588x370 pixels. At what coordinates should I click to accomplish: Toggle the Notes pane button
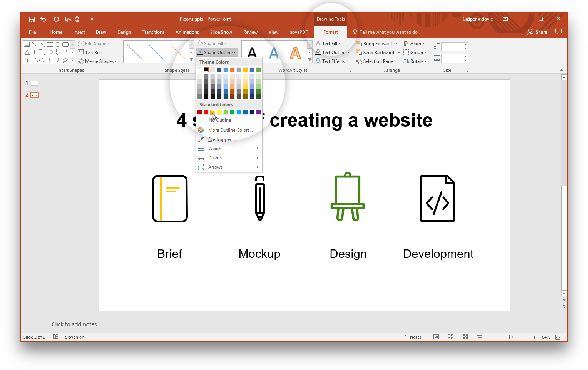point(412,337)
